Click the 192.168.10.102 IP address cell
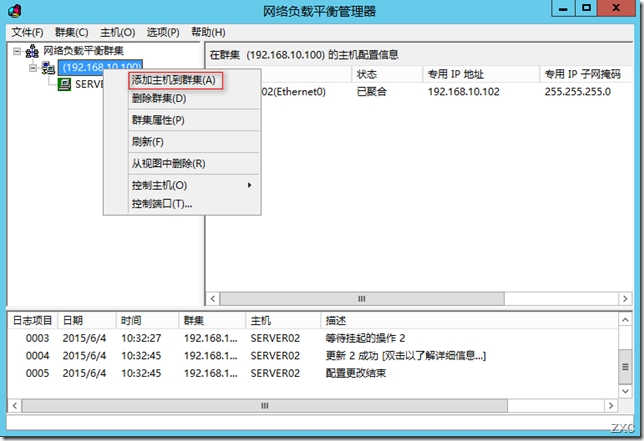 [464, 92]
